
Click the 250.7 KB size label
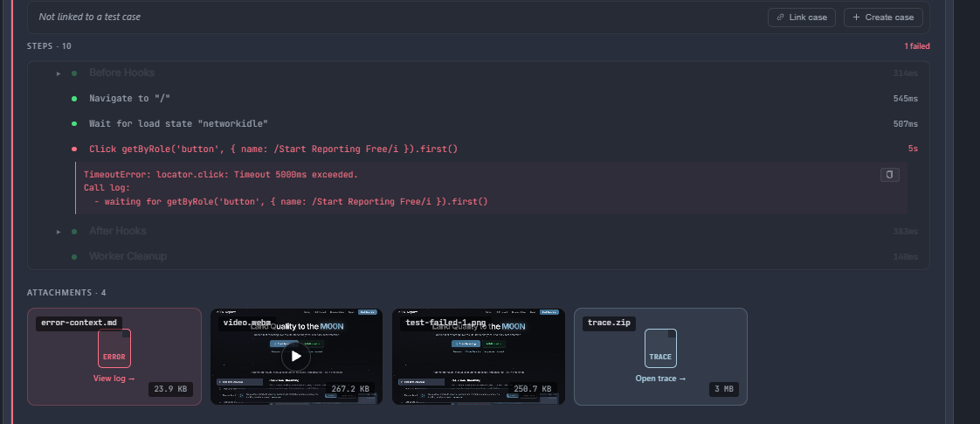pyautogui.click(x=533, y=389)
